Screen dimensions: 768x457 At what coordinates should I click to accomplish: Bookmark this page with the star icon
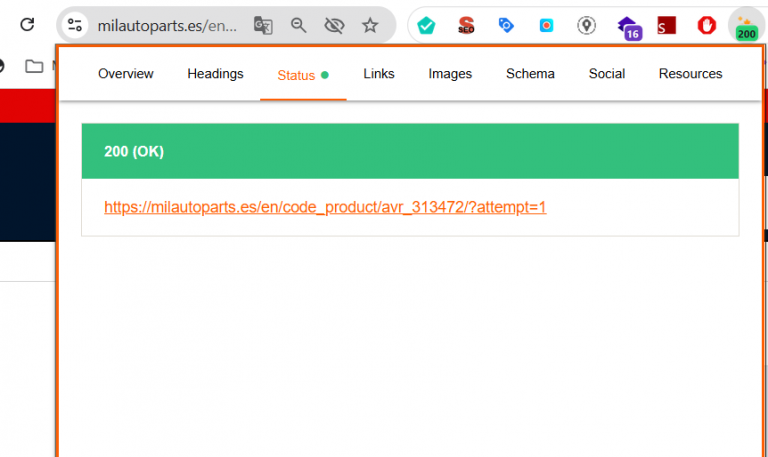(370, 25)
